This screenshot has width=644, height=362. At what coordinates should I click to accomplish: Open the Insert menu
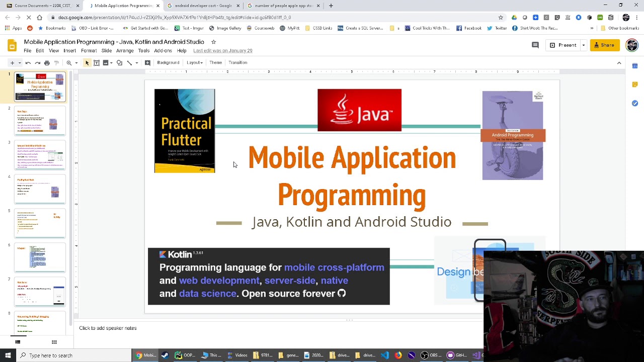click(x=70, y=51)
